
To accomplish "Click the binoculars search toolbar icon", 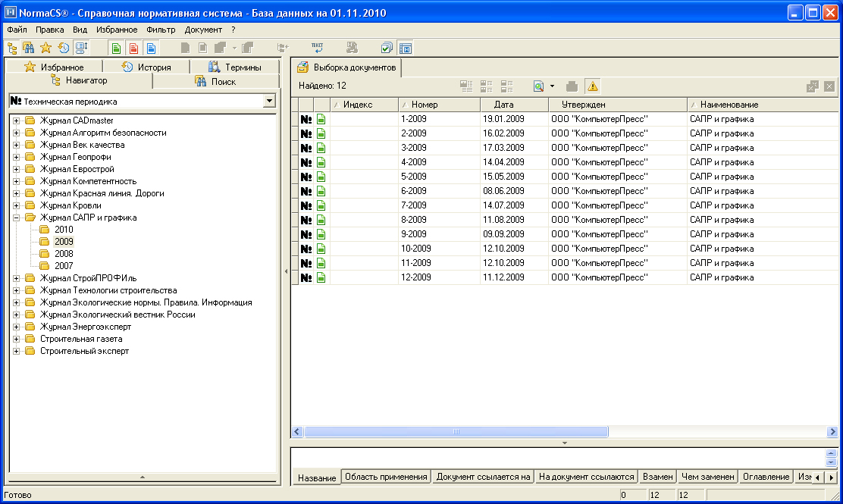I will pyautogui.click(x=29, y=49).
